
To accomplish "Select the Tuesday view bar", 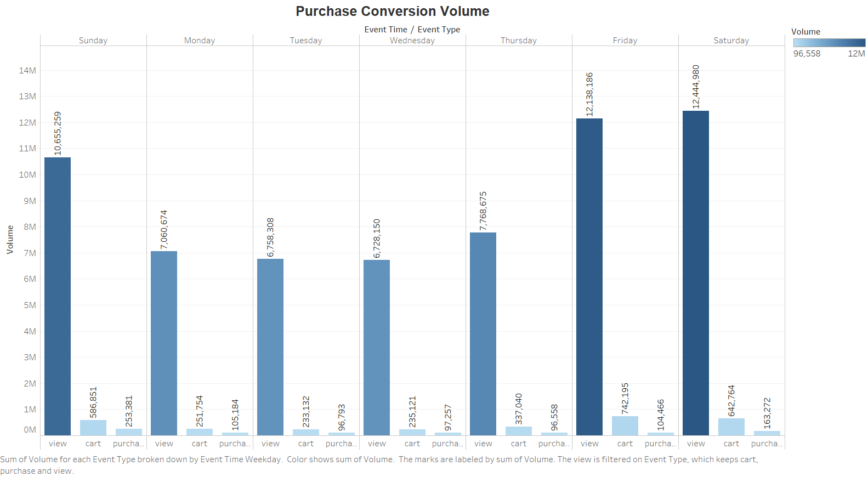I will (x=270, y=347).
